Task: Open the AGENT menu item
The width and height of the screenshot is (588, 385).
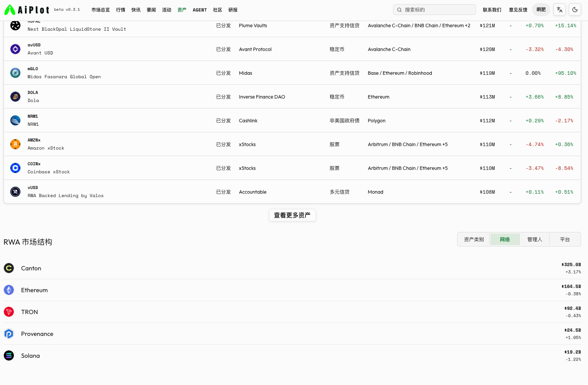Action: tap(200, 10)
